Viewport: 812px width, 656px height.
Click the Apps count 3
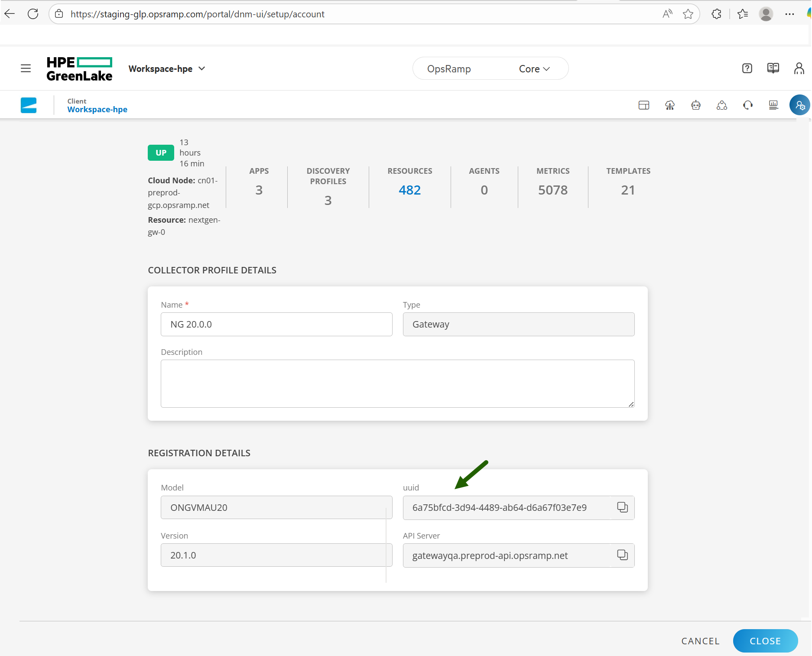coord(259,190)
